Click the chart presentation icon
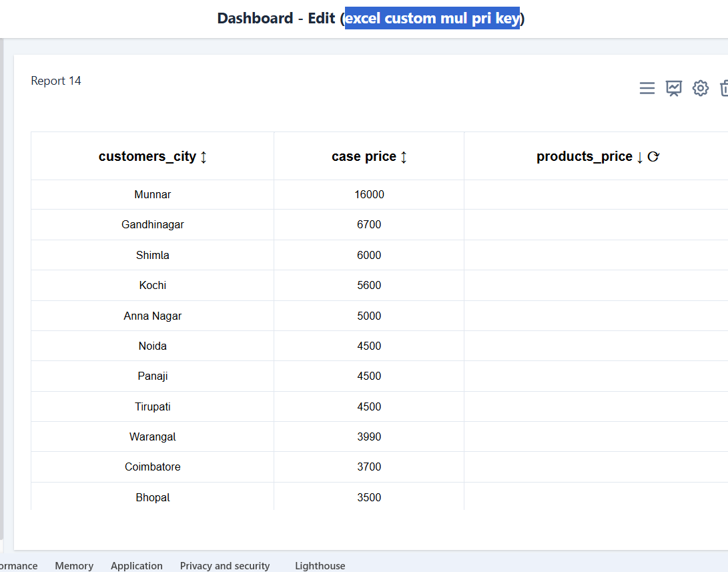This screenshot has height=572, width=728. point(674,88)
